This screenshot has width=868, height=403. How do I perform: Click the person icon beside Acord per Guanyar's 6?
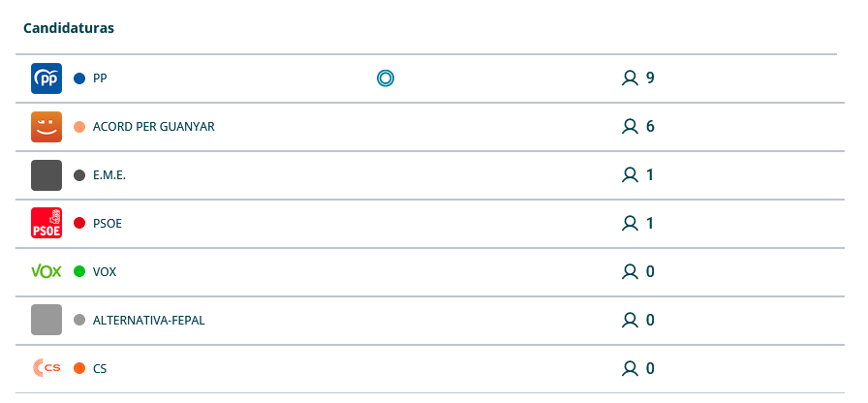[x=630, y=127]
